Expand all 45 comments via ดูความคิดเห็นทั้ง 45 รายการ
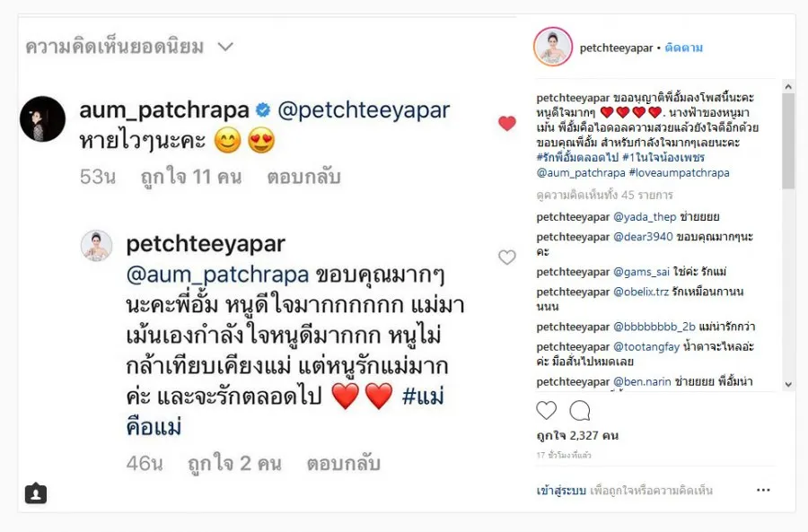The image size is (808, 532). (x=604, y=195)
